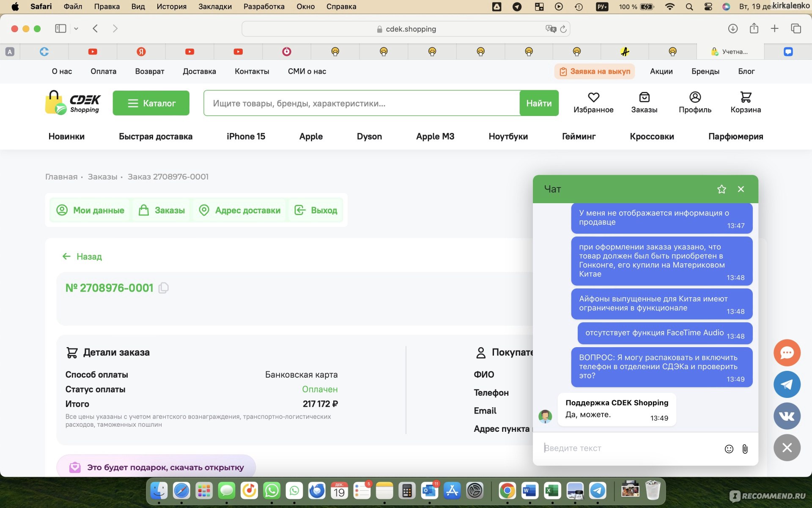The width and height of the screenshot is (812, 508).
Task: Open the Кроссовки category link
Action: (652, 136)
